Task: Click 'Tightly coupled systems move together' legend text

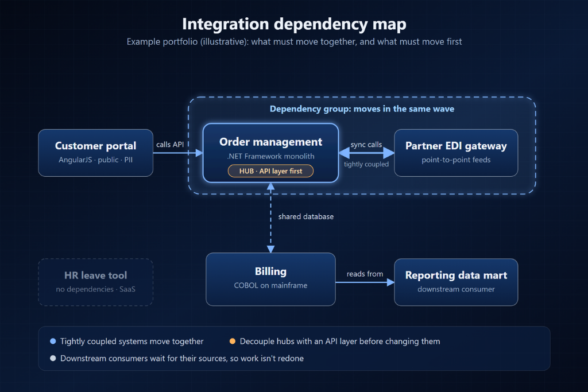Action: pos(131,341)
